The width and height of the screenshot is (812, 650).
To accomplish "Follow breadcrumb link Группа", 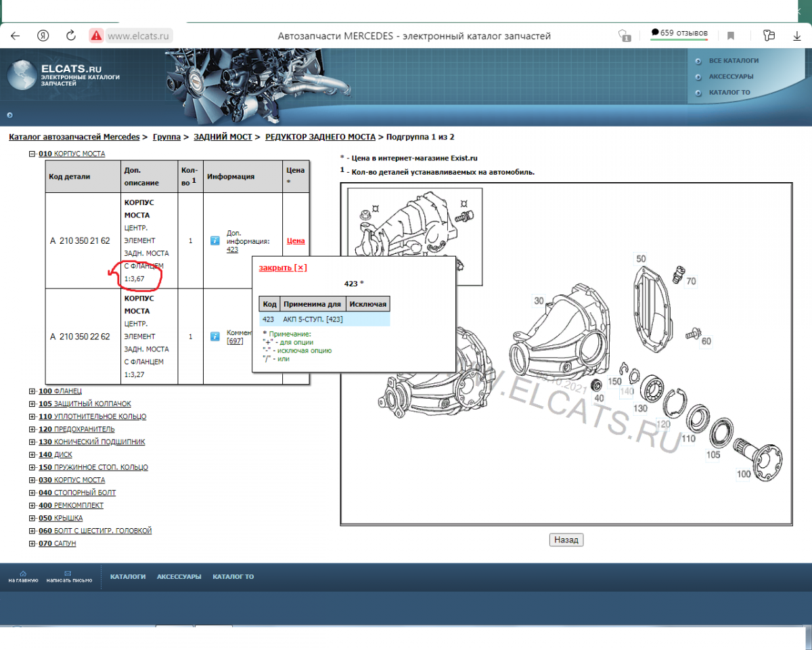I will tap(166, 137).
